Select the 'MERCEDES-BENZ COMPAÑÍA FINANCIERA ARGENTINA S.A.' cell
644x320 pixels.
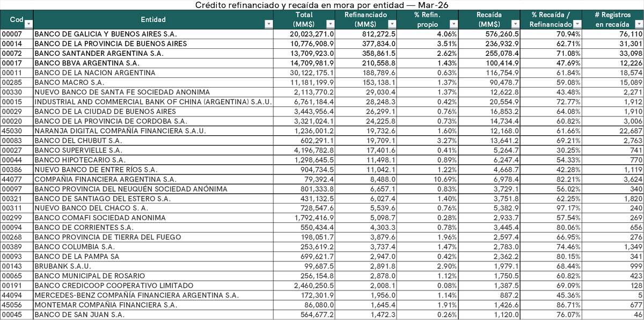pyautogui.click(x=153, y=295)
